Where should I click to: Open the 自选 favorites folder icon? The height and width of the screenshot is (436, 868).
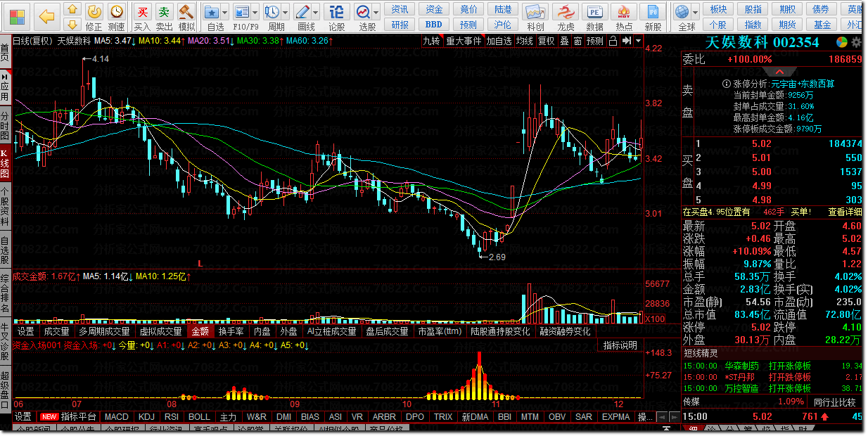[x=212, y=12]
